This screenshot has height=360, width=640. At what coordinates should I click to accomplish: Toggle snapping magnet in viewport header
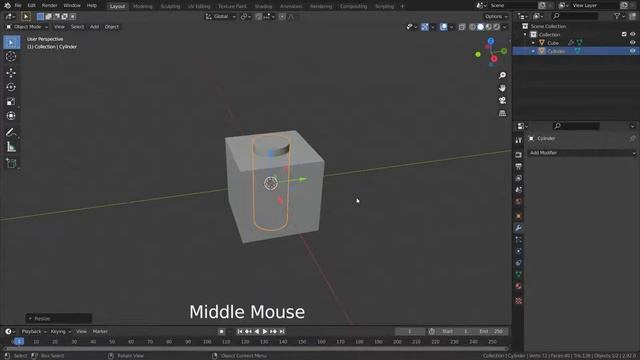(258, 17)
